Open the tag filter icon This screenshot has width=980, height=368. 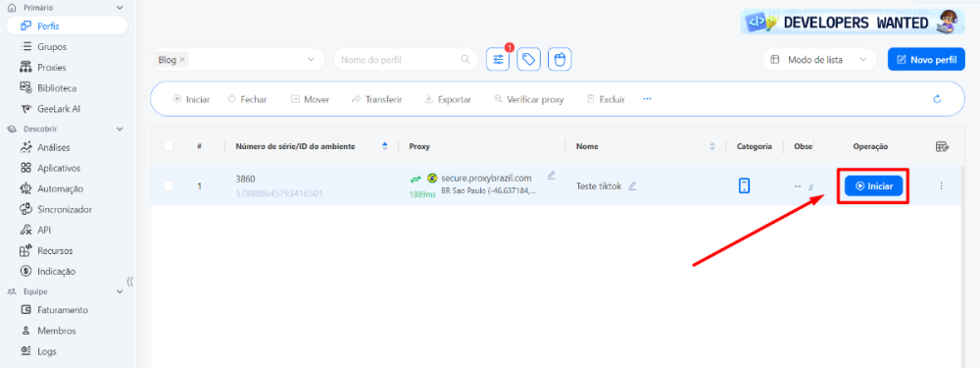tap(529, 60)
